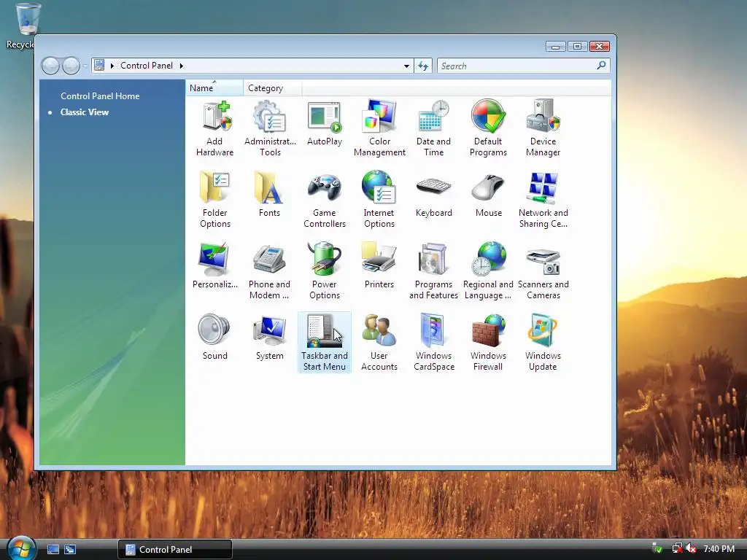The image size is (747, 560).
Task: Click the address bar refresh button
Action: click(x=424, y=66)
